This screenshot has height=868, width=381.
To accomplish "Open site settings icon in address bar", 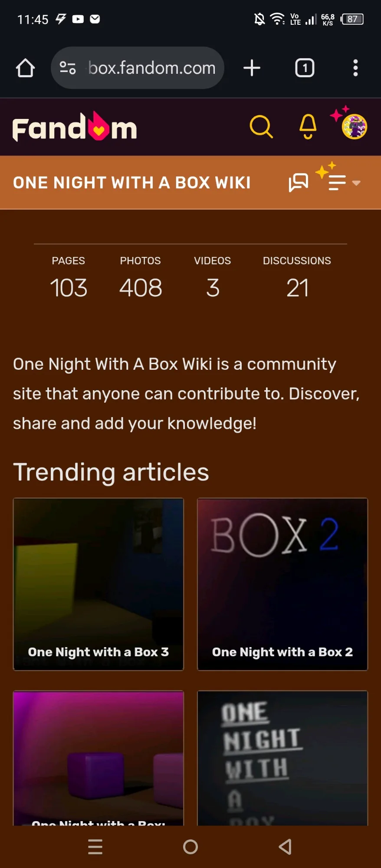I will tap(68, 68).
